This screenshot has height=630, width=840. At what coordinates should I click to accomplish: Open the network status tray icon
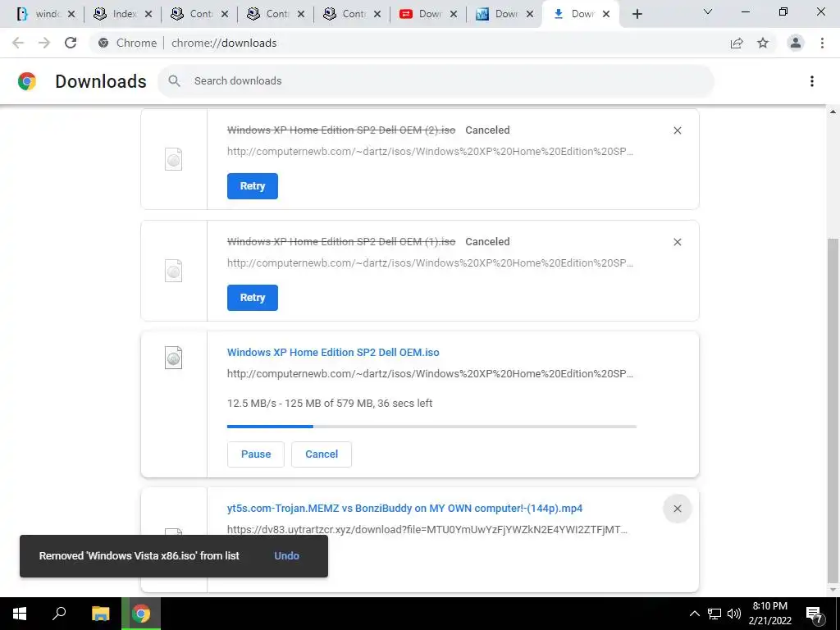click(714, 614)
